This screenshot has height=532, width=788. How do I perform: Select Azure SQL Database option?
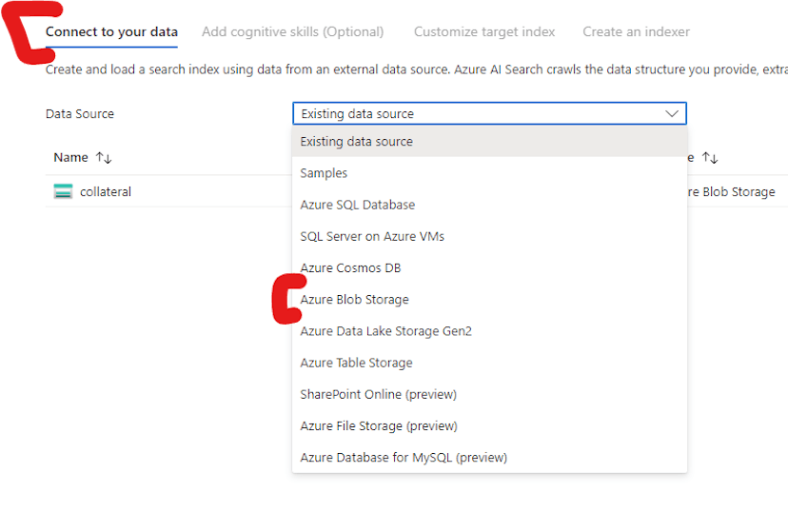click(x=357, y=205)
